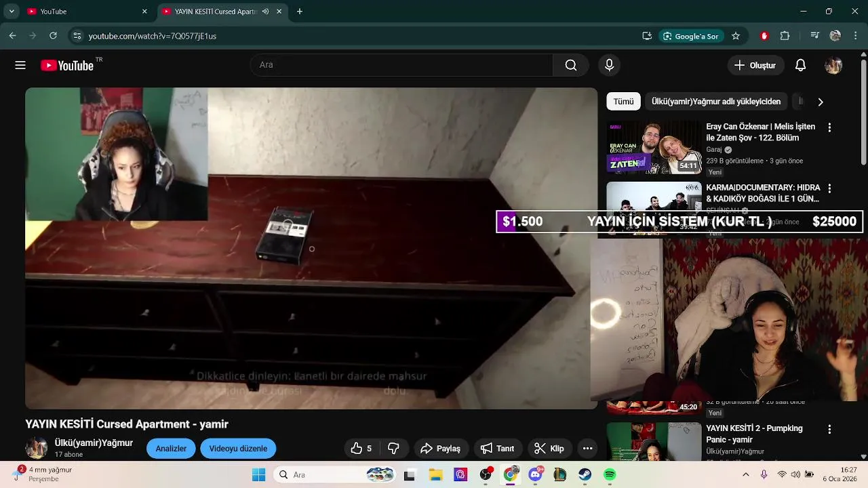The image size is (868, 488).
Task: Open the Eray Can Özkenar video title
Action: [760, 132]
